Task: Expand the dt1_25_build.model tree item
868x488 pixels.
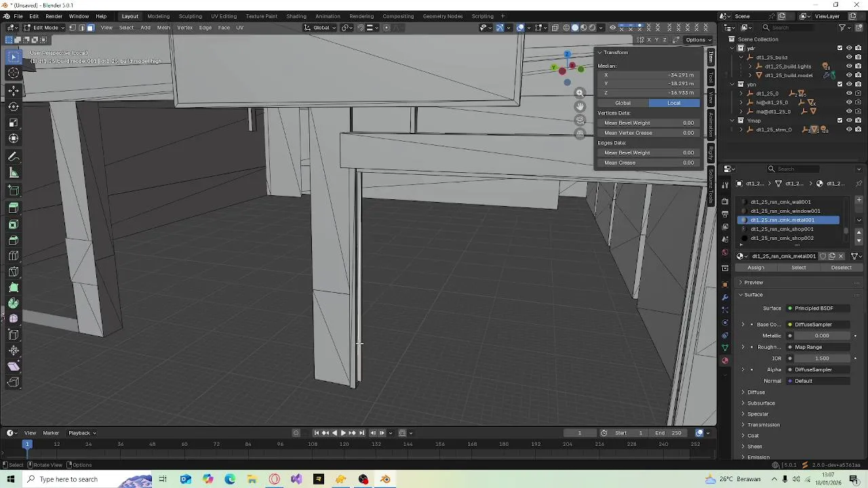Action: click(750, 75)
